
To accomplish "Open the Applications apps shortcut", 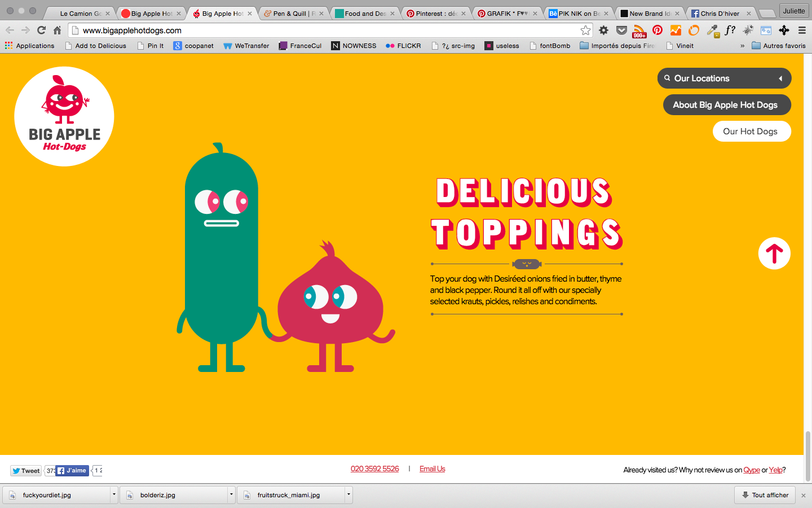I will (30, 46).
